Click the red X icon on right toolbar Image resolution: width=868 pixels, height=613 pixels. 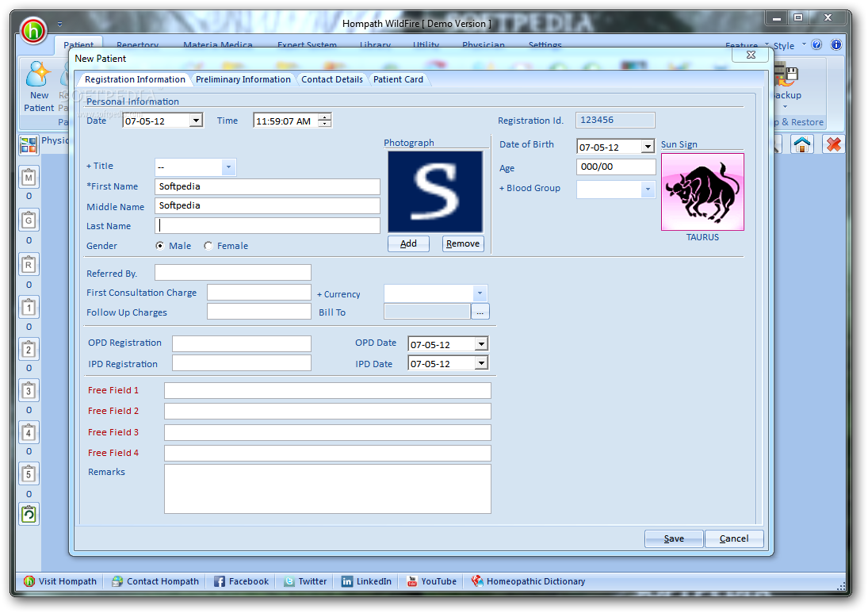pos(834,144)
